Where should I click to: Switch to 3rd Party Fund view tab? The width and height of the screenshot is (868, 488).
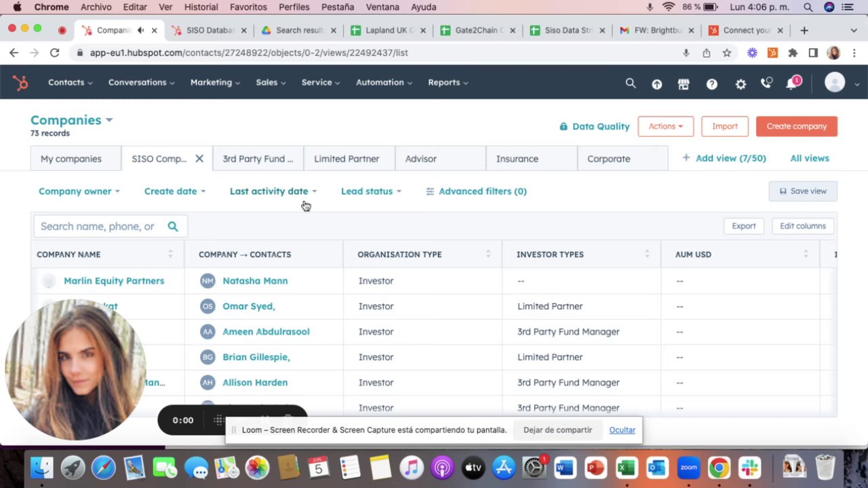pos(258,159)
